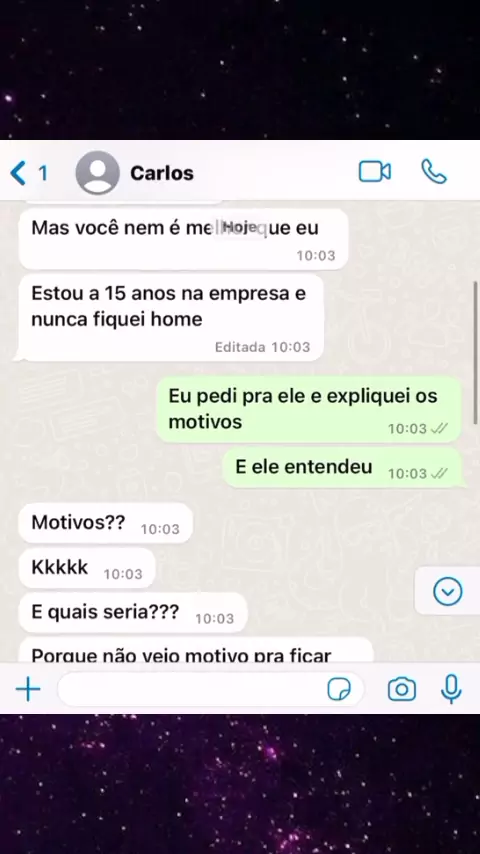Screen dimensions: 480x854
Task: Tap 'Eu pedi pra ele e expliquei' bubble
Action: [x=309, y=409]
